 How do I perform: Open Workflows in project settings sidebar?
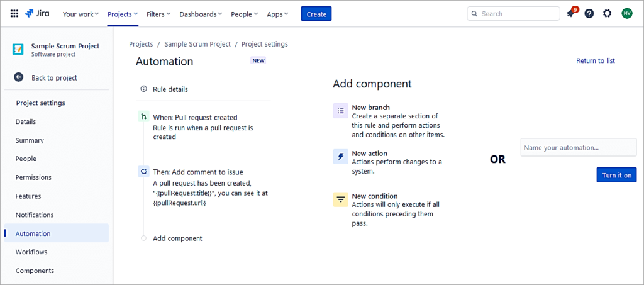[x=31, y=252]
